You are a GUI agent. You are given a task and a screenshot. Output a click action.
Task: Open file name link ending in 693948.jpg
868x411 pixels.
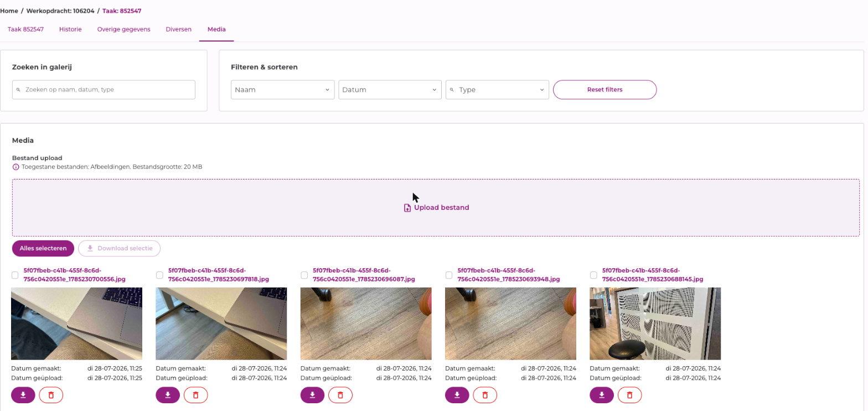[509, 275]
